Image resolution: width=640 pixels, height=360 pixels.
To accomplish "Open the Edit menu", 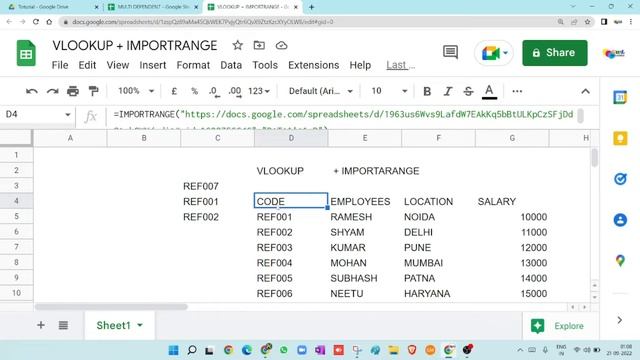I will coord(87,65).
